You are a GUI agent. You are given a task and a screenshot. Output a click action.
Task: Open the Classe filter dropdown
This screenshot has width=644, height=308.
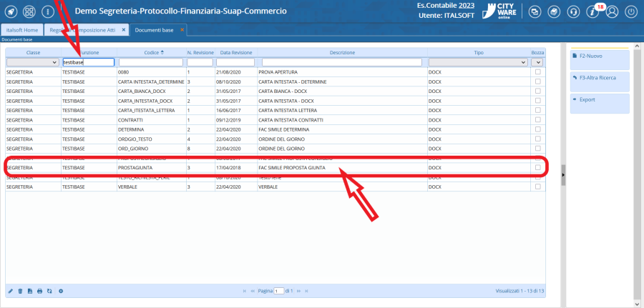click(x=32, y=62)
